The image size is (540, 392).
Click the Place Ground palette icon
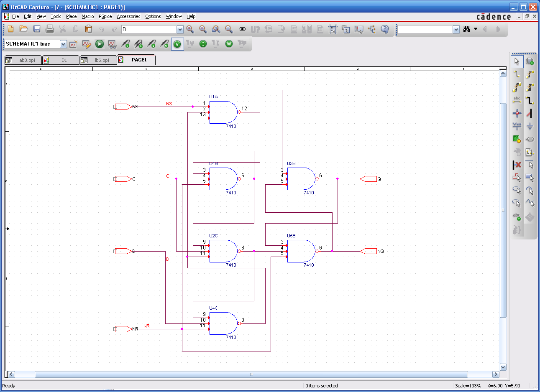[530, 126]
